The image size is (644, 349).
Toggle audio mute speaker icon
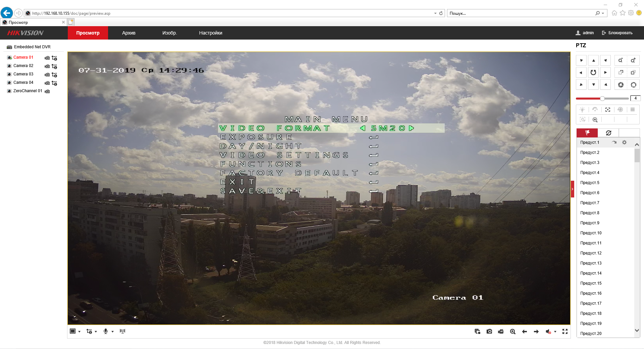[548, 332]
